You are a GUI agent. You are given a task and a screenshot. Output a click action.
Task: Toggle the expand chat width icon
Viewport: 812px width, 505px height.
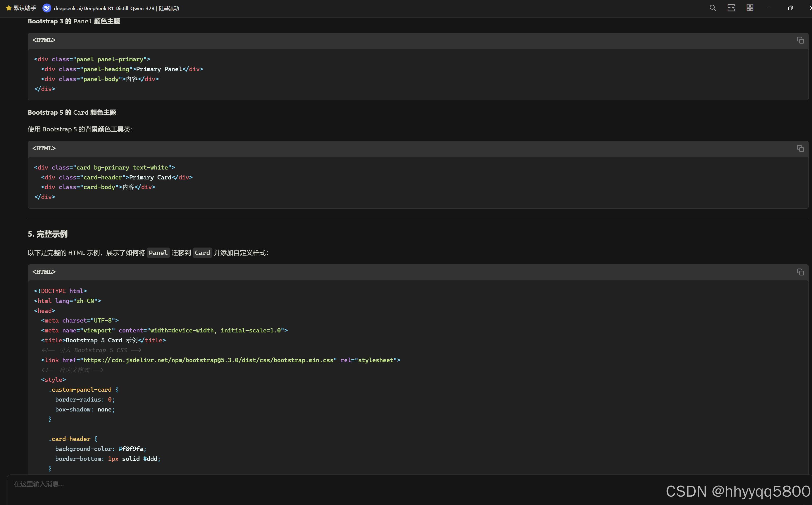(x=731, y=8)
